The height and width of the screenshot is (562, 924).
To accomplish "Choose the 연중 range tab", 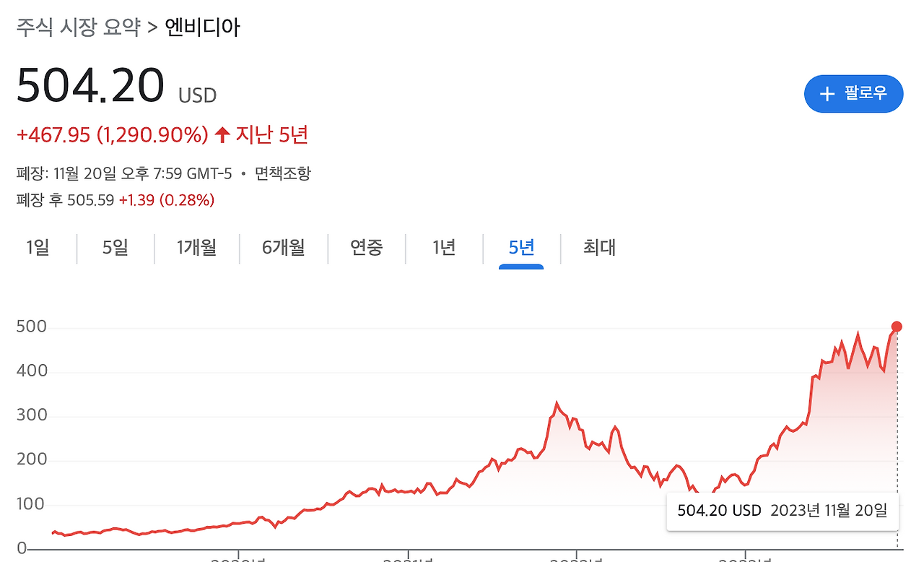I will point(367,248).
